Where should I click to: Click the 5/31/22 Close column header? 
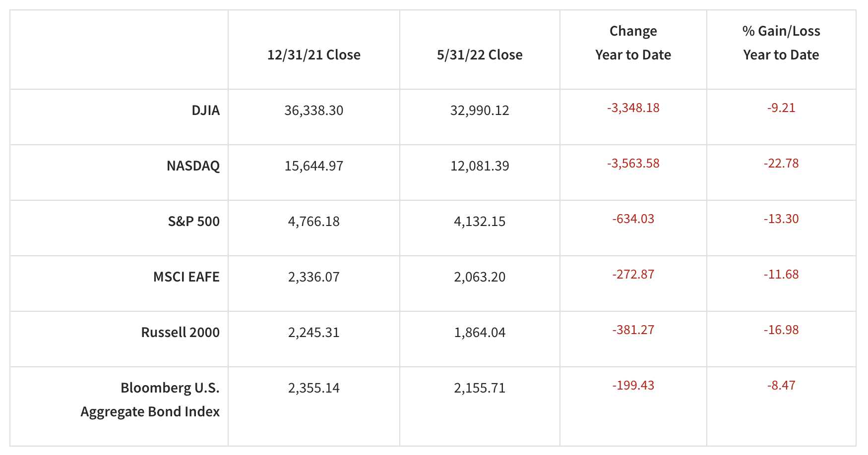480,55
